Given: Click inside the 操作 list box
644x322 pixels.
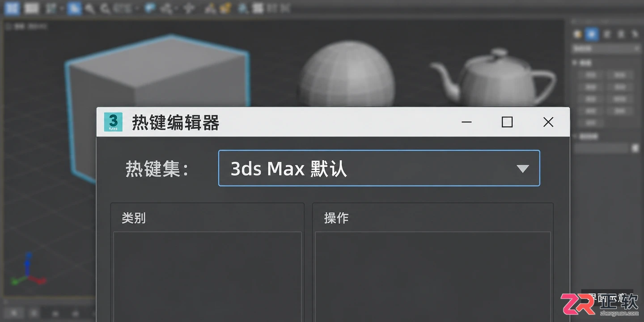Looking at the screenshot, I should click(432, 276).
